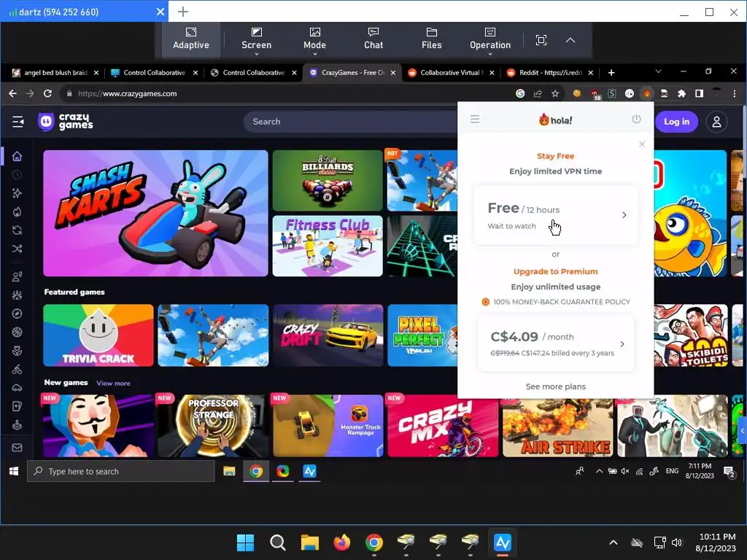Image resolution: width=747 pixels, height=560 pixels.
Task: Click the fullscreen icon in remote toolbar
Action: coord(541,41)
